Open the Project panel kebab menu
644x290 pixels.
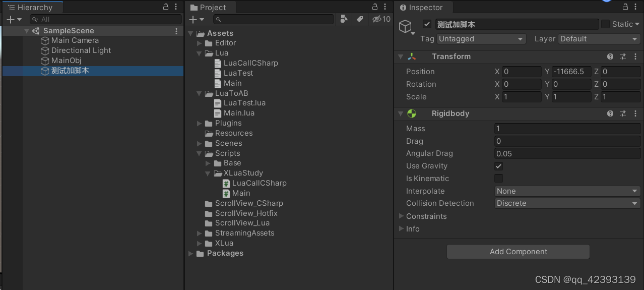click(384, 7)
